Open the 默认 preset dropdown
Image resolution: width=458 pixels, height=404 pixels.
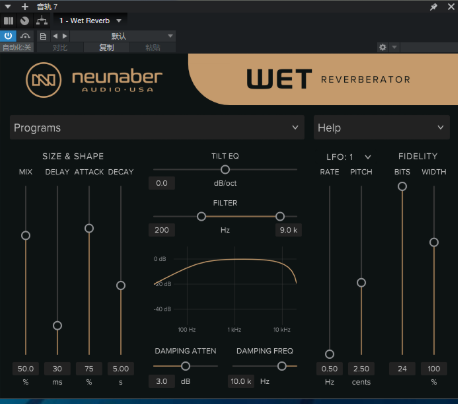point(123,36)
